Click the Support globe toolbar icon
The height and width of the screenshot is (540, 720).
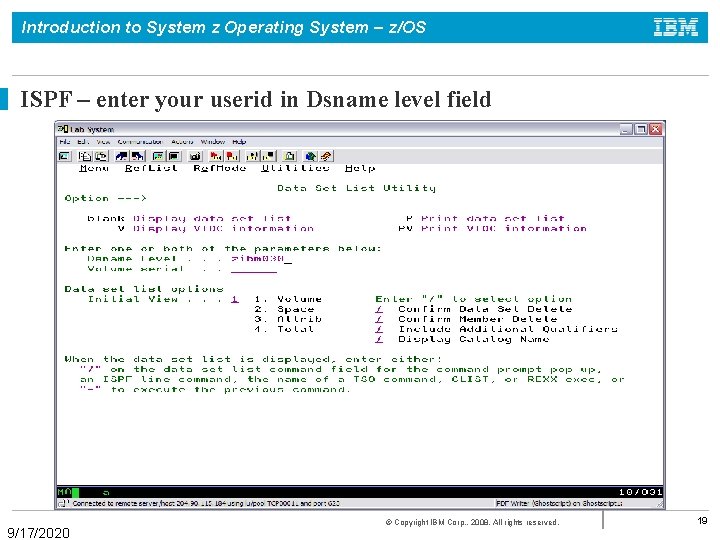[310, 156]
